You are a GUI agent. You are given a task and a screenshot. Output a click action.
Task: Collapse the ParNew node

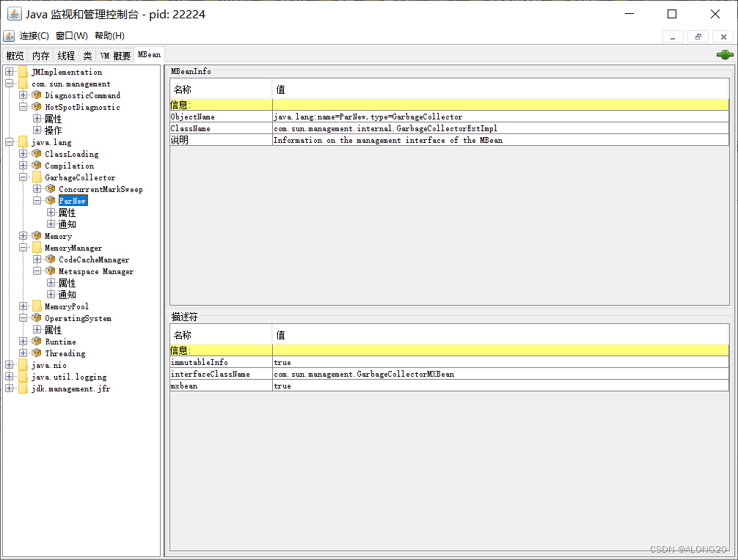(37, 201)
